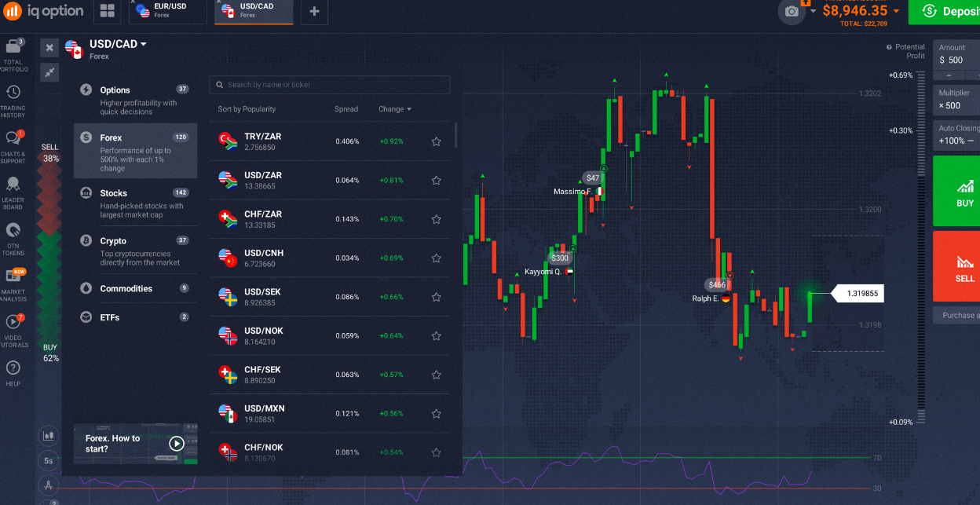Click the Amount $500 field
The image size is (980, 505).
click(x=956, y=55)
